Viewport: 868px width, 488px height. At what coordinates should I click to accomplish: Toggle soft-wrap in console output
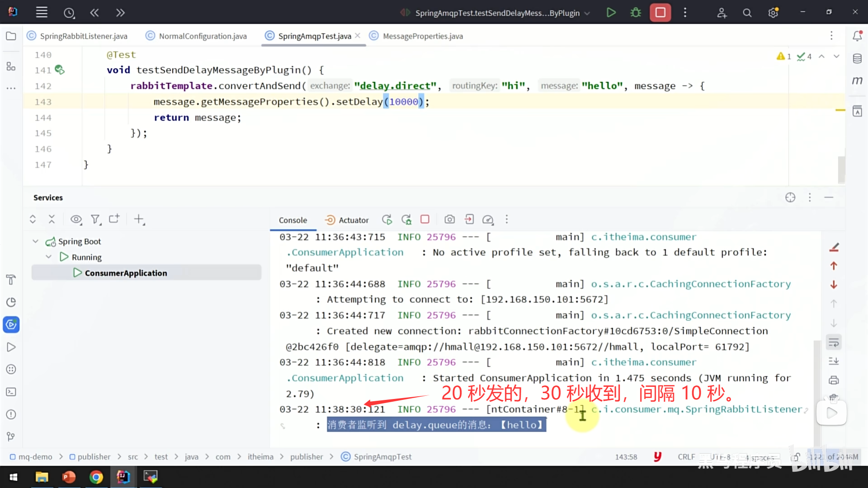tap(834, 343)
